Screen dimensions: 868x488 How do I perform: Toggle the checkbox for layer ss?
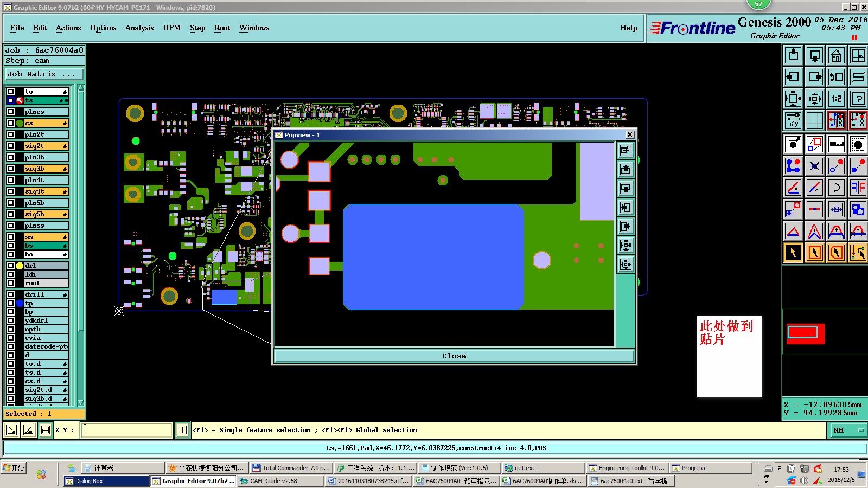pyautogui.click(x=11, y=237)
